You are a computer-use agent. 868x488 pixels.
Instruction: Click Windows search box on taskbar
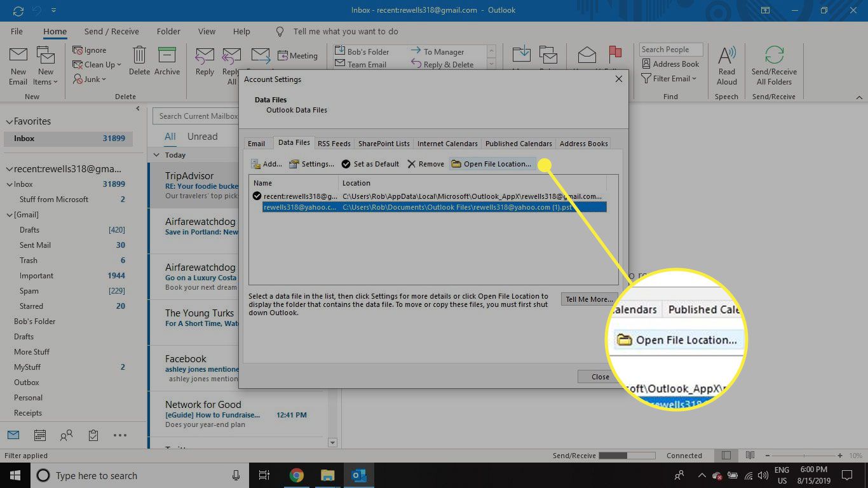pos(139,475)
